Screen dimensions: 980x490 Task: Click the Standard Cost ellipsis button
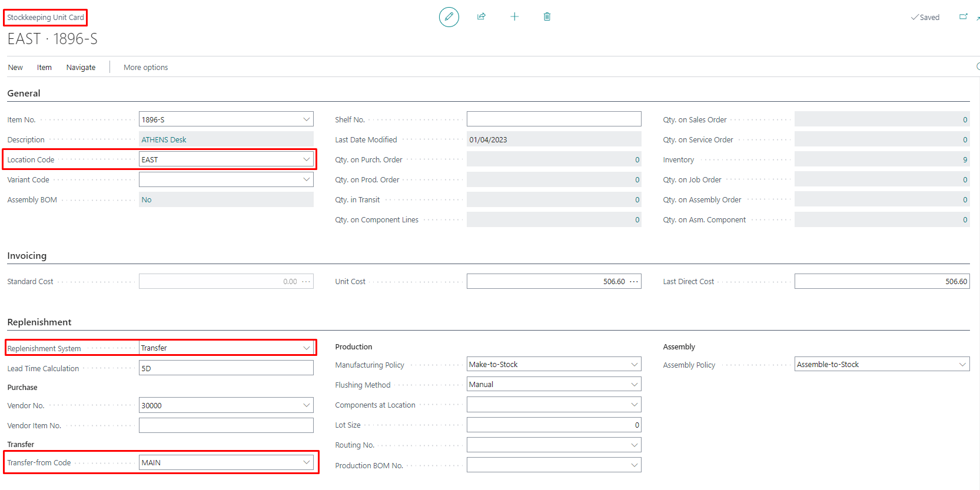[x=306, y=282]
